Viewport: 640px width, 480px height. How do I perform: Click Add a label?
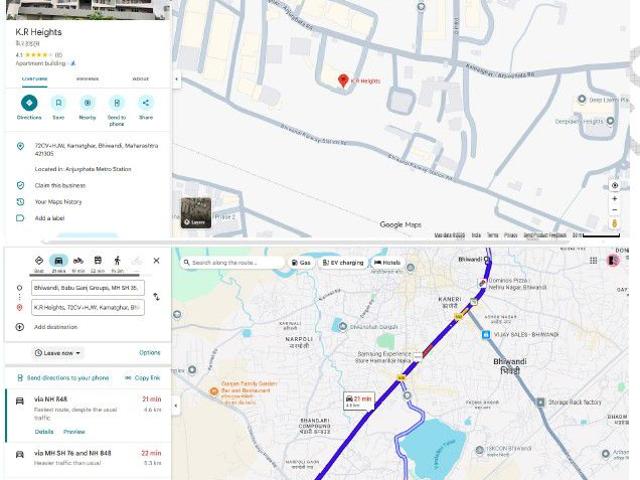(49, 218)
